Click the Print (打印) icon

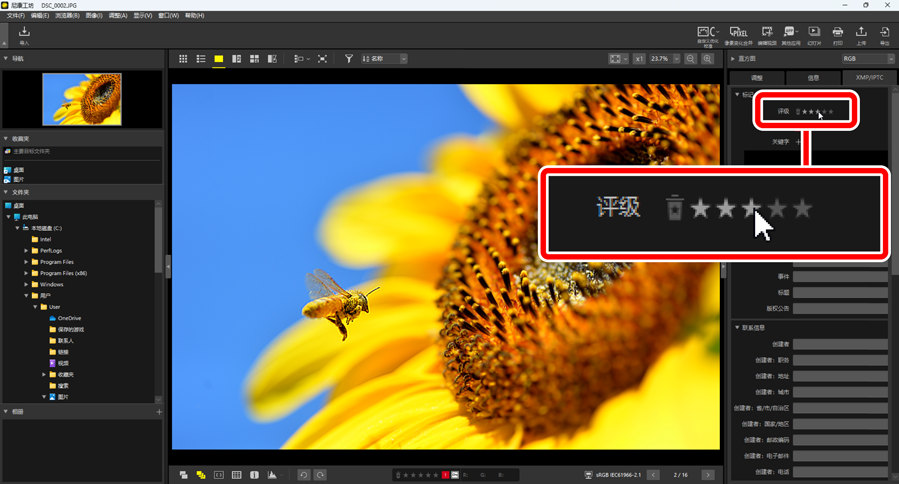click(x=838, y=35)
